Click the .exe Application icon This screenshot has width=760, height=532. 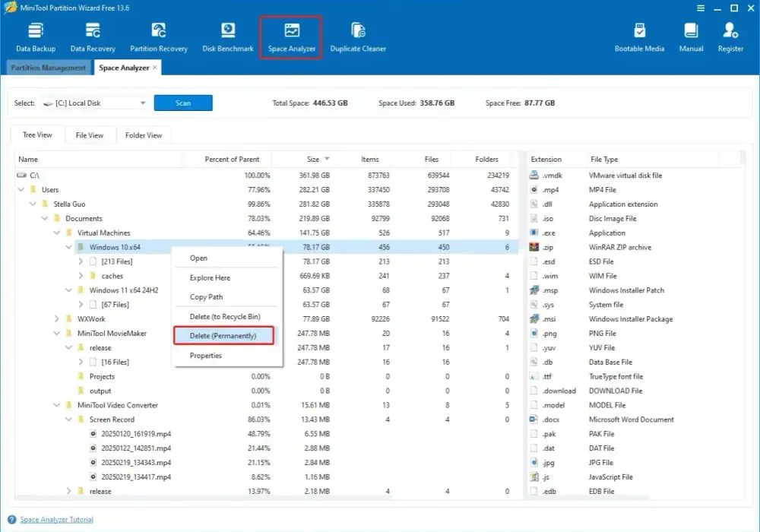click(x=534, y=233)
